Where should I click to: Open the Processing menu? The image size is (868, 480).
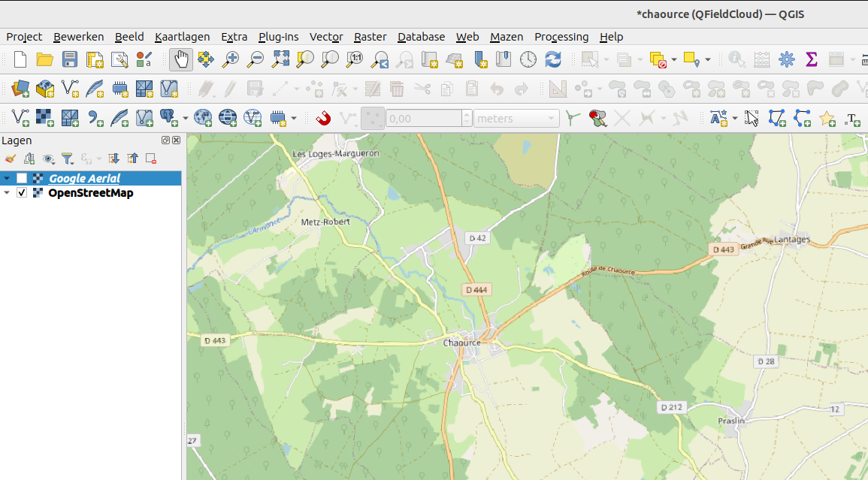point(561,37)
